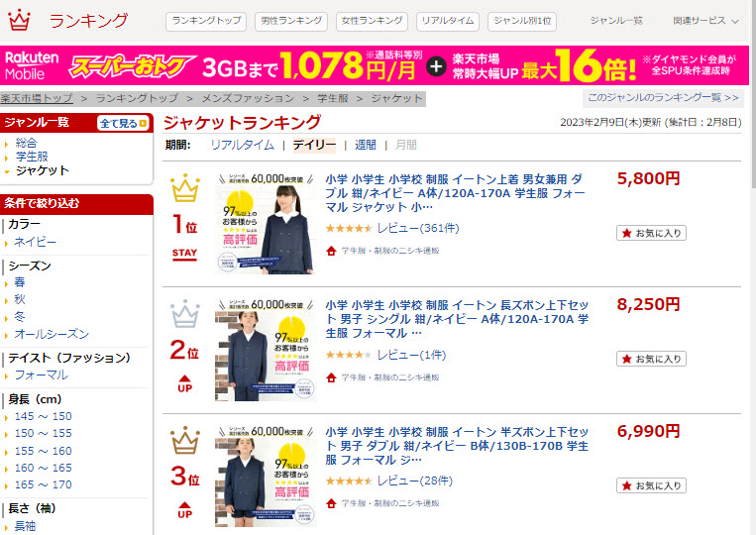Select 学生服 in the genre tree
The height and width of the screenshot is (535, 756).
pos(32,157)
